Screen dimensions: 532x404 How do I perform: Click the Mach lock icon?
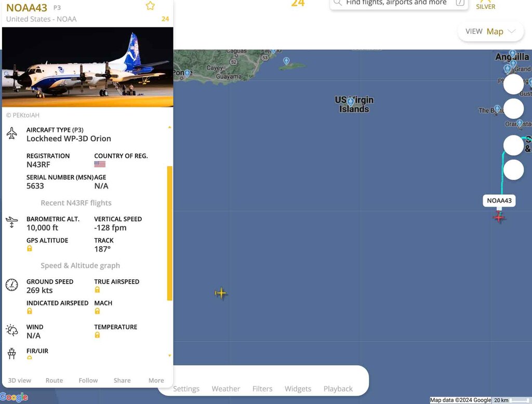coord(97,311)
